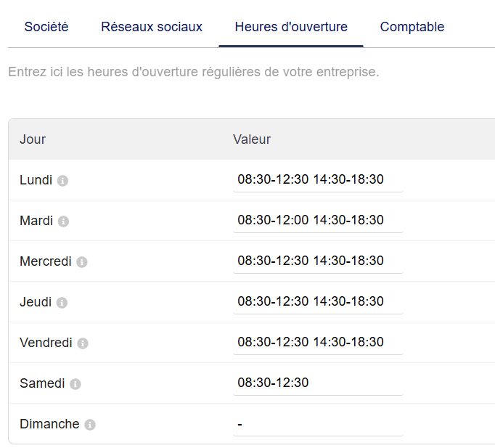Viewport: 495px width, 448px height.
Task: Click the Dimanche info icon
Action: [90, 425]
